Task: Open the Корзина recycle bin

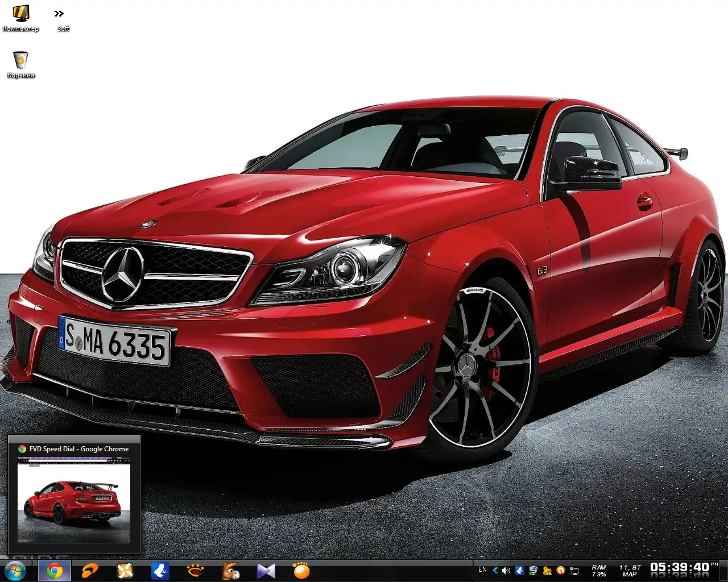Action: 20,64
